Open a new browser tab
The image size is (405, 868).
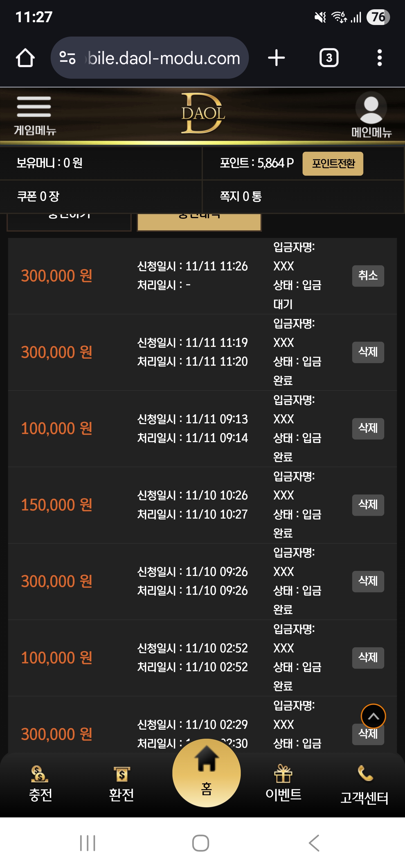pyautogui.click(x=276, y=58)
